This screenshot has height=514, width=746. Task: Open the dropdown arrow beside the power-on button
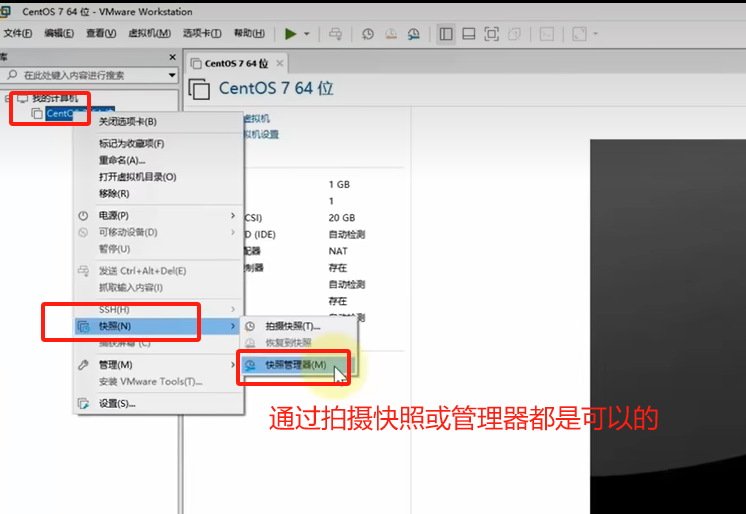tap(307, 34)
